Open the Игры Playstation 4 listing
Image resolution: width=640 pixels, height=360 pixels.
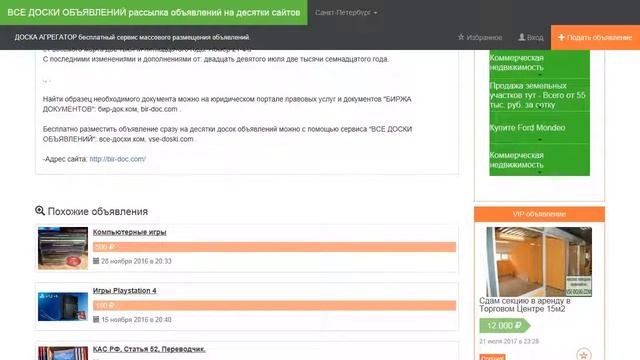(124, 291)
